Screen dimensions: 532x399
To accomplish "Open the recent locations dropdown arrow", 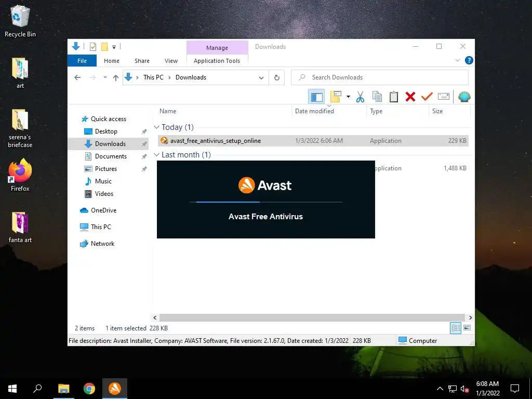I will 105,77.
